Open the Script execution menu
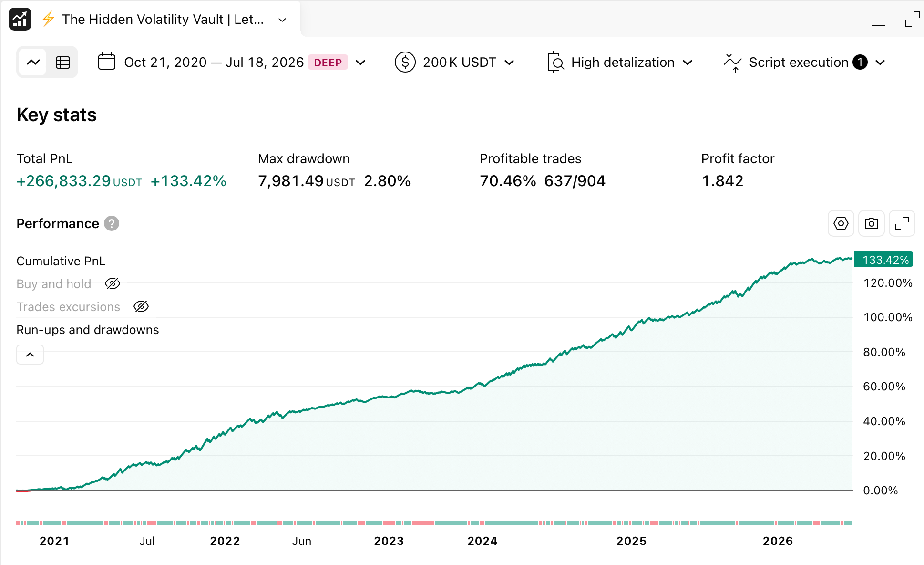Screen dimensions: 924x565 click(x=804, y=62)
